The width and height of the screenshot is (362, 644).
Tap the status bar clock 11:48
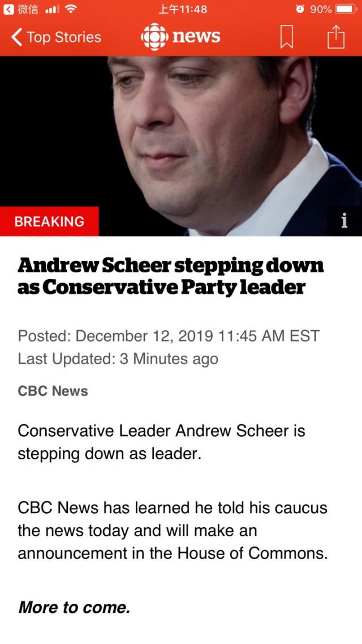point(183,9)
